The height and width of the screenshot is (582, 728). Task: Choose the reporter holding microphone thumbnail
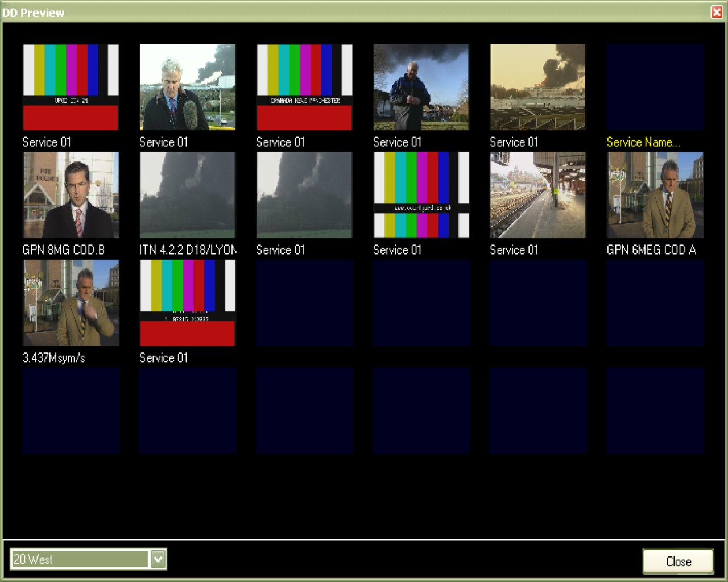coord(188,87)
